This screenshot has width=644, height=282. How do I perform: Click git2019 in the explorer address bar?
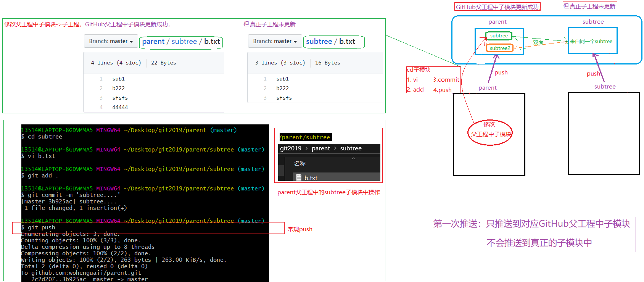pyautogui.click(x=290, y=148)
